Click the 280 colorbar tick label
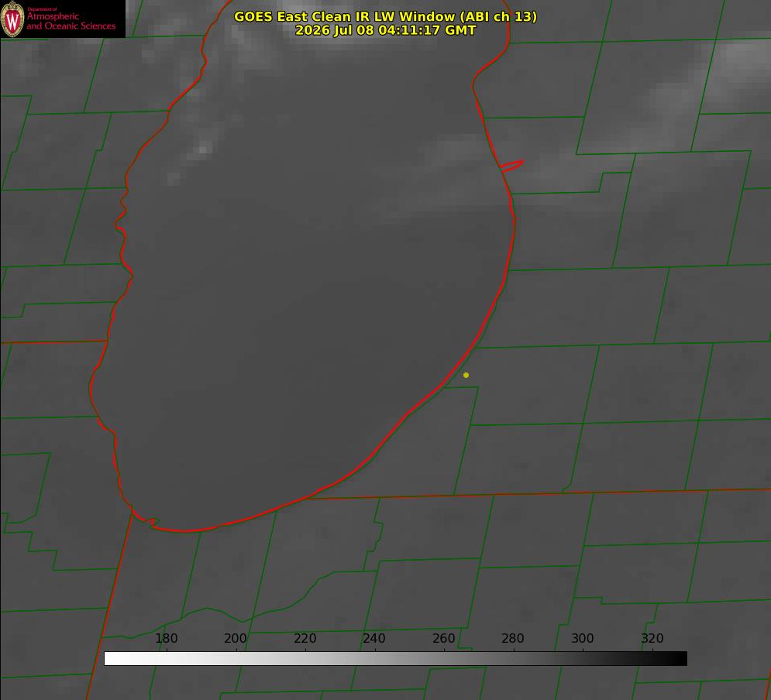 pyautogui.click(x=513, y=638)
